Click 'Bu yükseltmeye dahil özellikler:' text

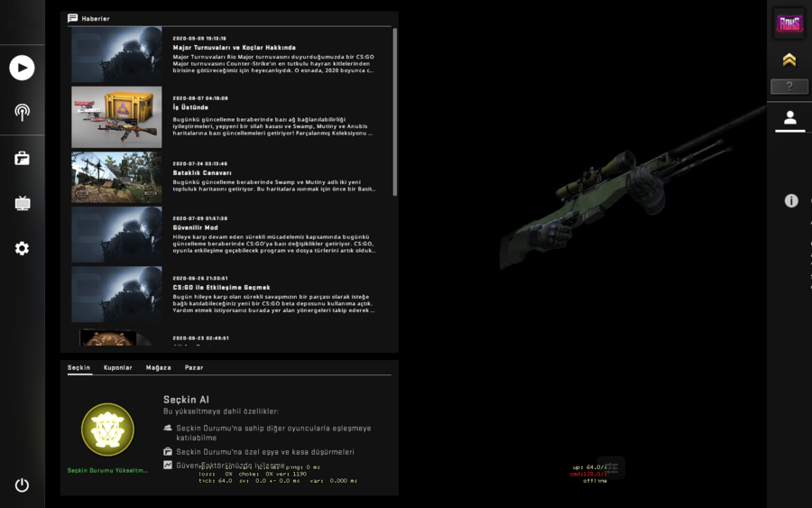click(x=221, y=411)
